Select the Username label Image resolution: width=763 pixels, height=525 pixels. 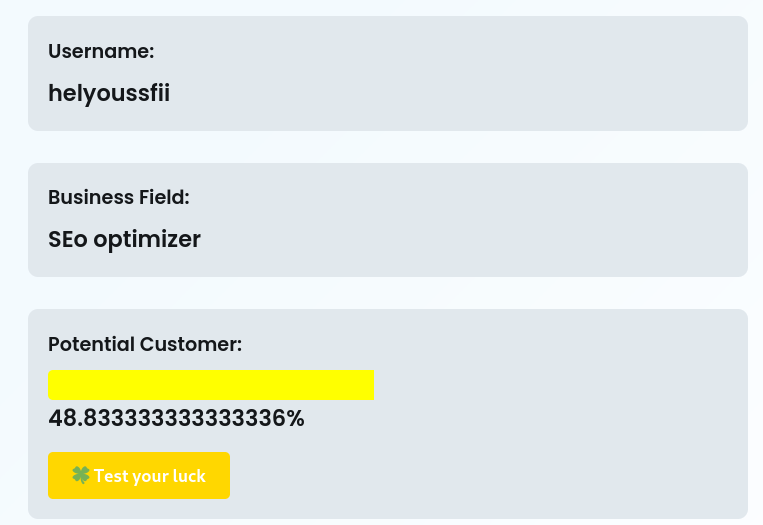click(101, 51)
